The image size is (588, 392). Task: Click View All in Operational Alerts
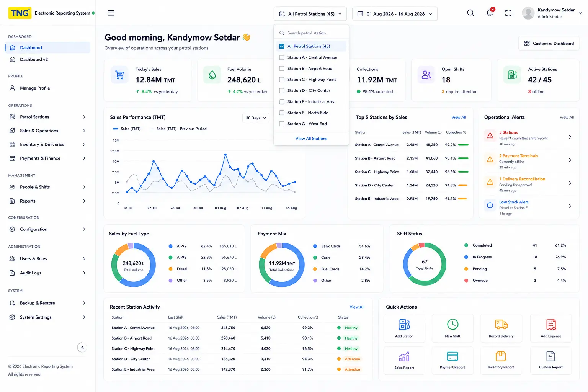567,117
